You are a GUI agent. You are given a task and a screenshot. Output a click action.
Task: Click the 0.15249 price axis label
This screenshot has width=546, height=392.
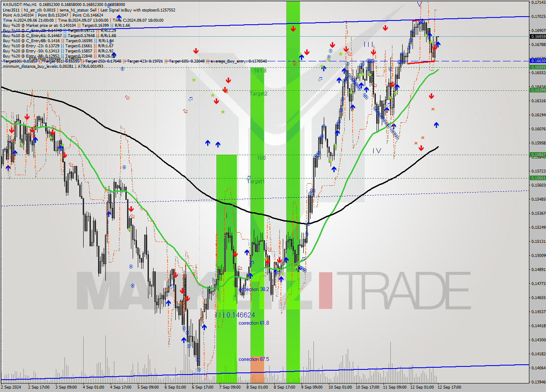tap(539, 228)
